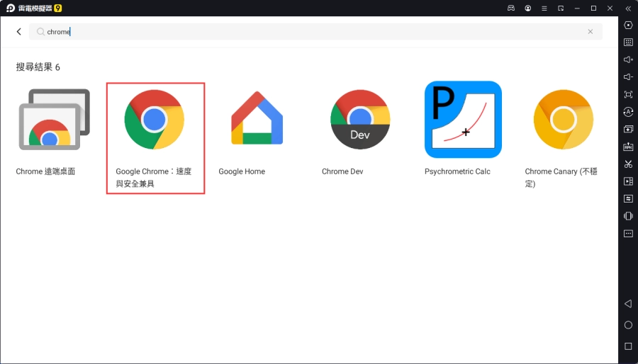Screen dimensions: 638x364
Task: Click the Psychrometric Calc label text
Action: pyautogui.click(x=457, y=171)
